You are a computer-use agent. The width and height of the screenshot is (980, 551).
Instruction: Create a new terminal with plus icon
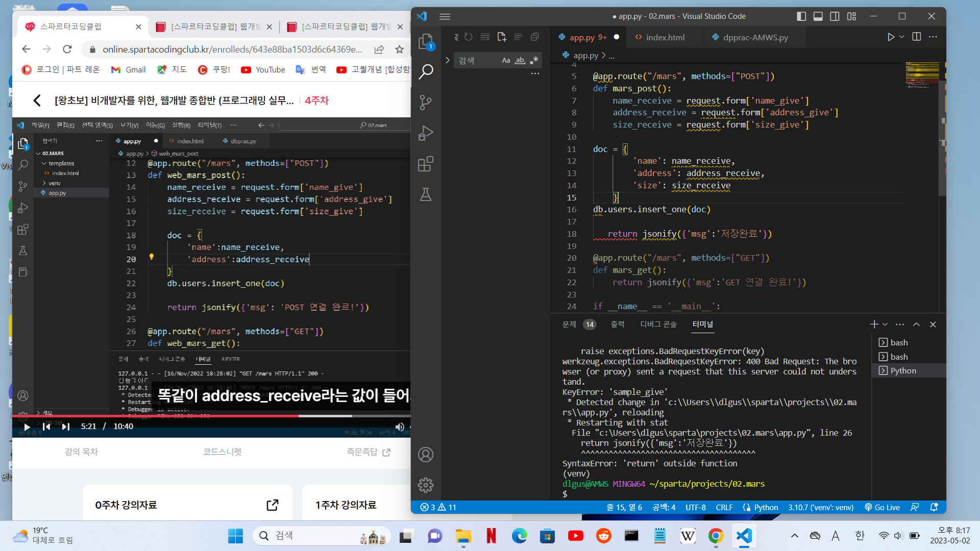click(x=874, y=324)
